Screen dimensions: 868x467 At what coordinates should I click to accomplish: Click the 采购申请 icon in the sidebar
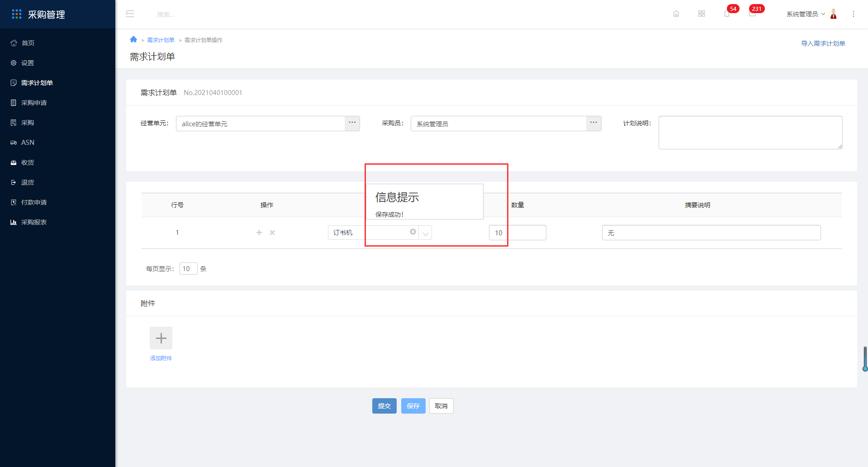pyautogui.click(x=14, y=103)
